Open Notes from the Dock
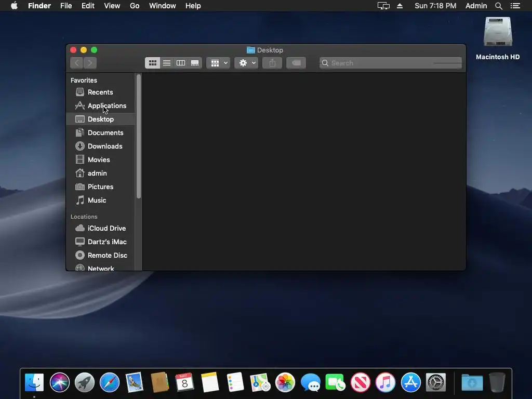 210,382
